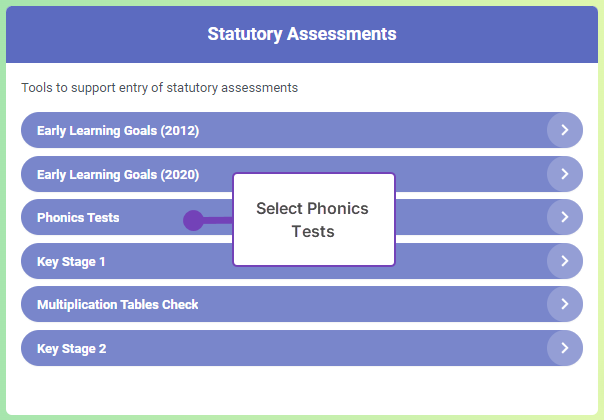
Task: Click the purple header bar left of the title
Action: tap(100, 34)
